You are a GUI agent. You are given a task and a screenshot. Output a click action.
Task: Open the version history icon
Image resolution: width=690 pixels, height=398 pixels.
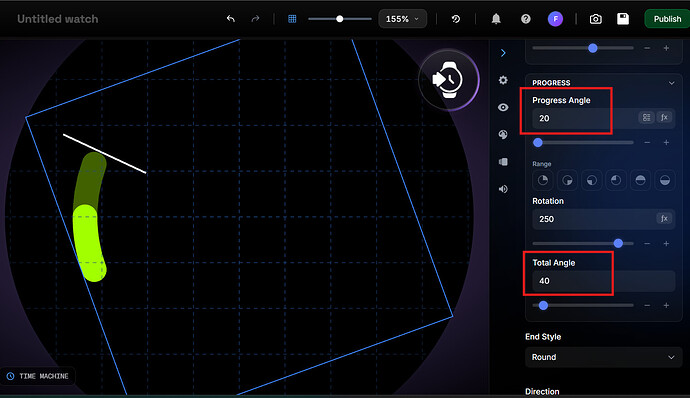[456, 19]
